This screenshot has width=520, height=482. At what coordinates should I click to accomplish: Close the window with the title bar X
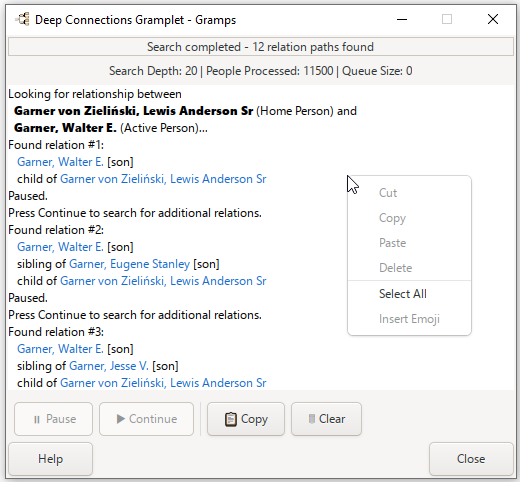tap(493, 19)
